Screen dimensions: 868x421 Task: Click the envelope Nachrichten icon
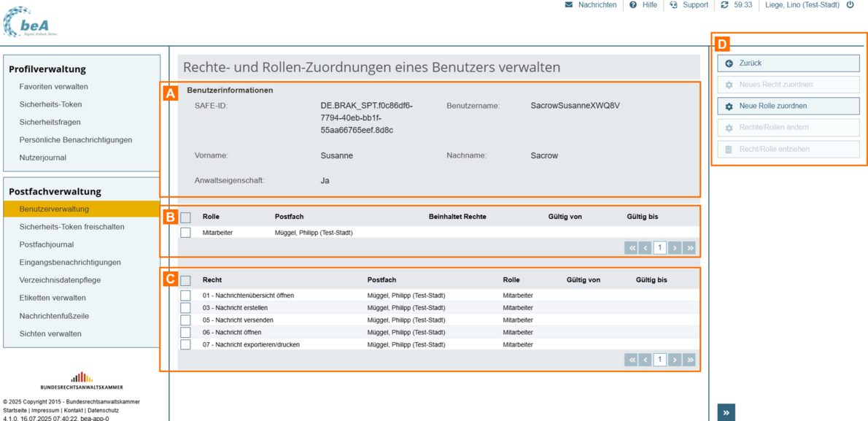[569, 5]
